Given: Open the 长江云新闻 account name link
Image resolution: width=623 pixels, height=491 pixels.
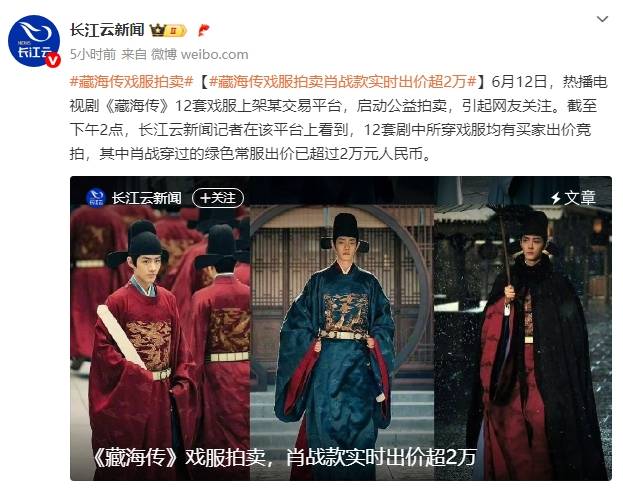Looking at the screenshot, I should coord(107,30).
